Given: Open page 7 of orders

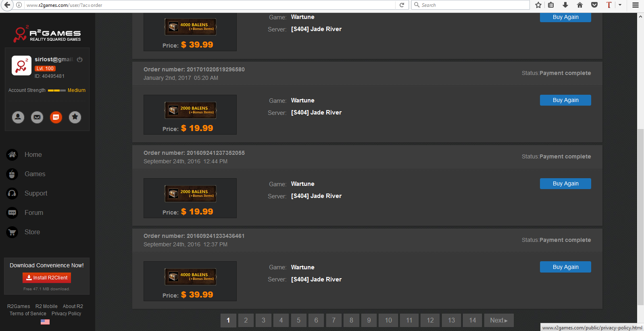Looking at the screenshot, I should [334, 321].
